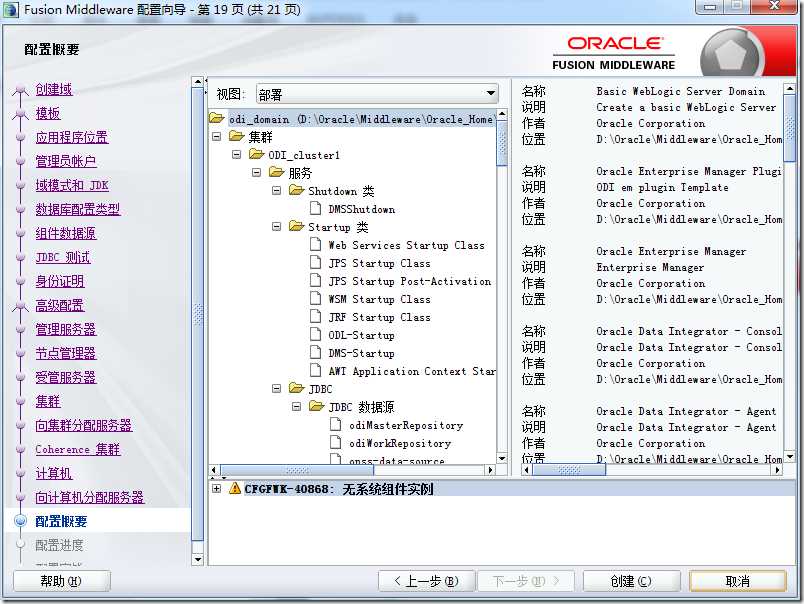Screen dimensions: 804x604
Task: Click the details panel horizontal scrollbar thumb
Action: (569, 470)
